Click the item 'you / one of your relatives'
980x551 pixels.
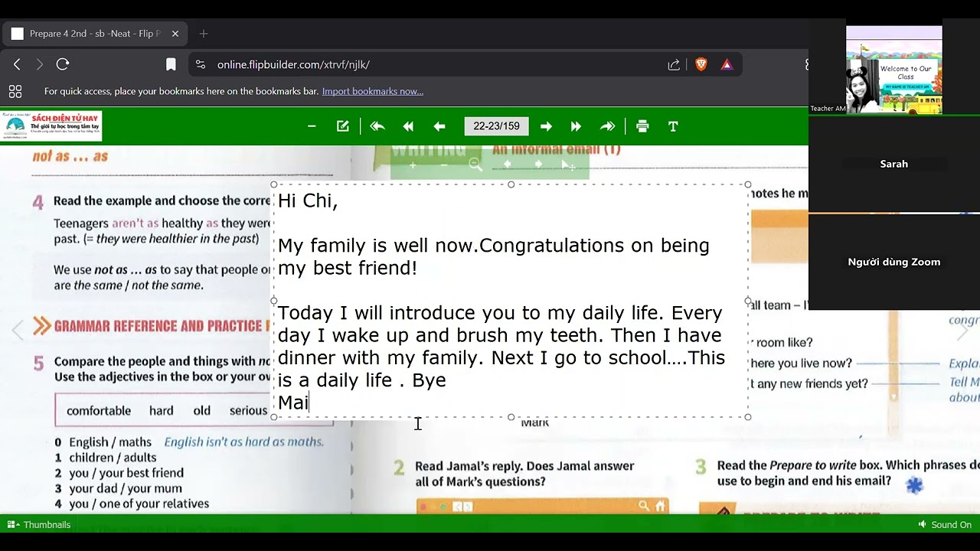pos(139,504)
